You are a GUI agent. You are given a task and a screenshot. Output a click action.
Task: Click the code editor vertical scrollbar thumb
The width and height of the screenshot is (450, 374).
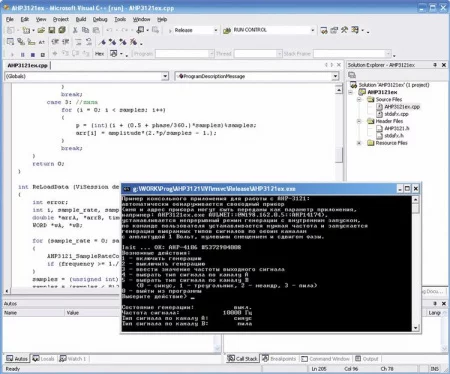339,155
